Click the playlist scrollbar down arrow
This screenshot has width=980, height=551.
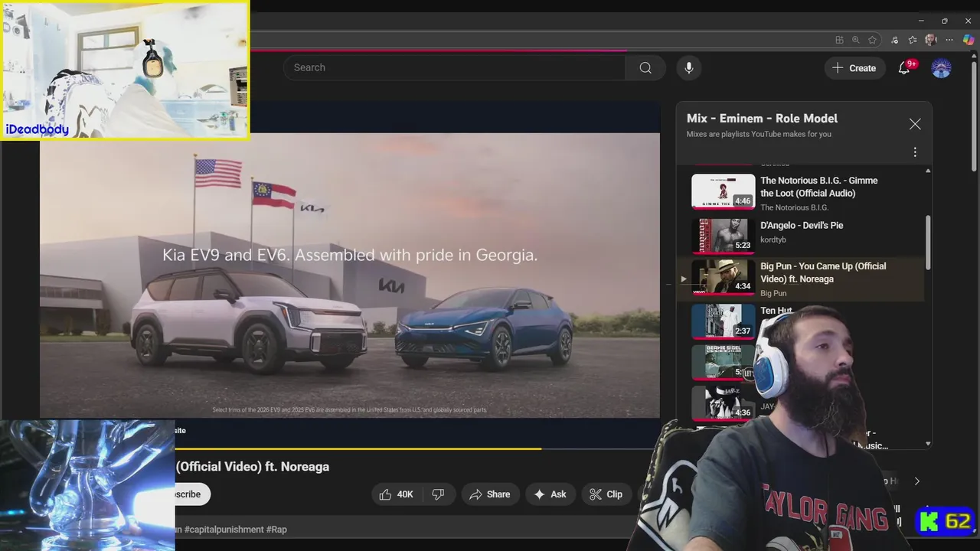tap(928, 444)
